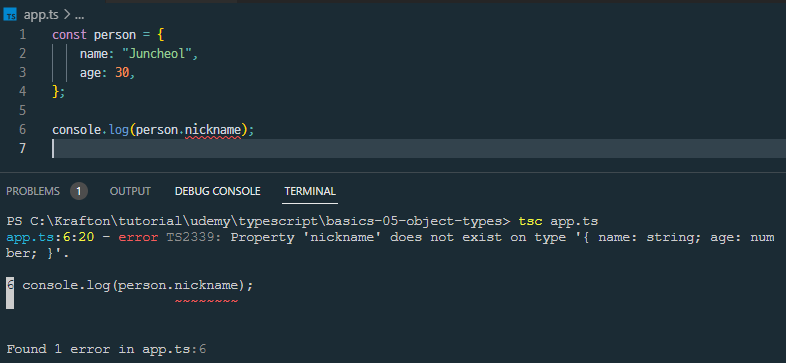Click the const keyword on line 1

(x=69, y=35)
